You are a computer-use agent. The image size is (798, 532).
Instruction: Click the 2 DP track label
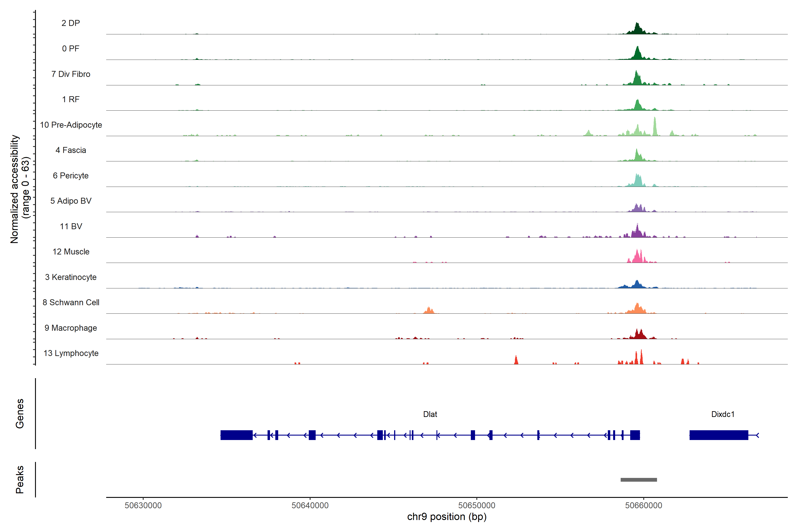point(70,23)
